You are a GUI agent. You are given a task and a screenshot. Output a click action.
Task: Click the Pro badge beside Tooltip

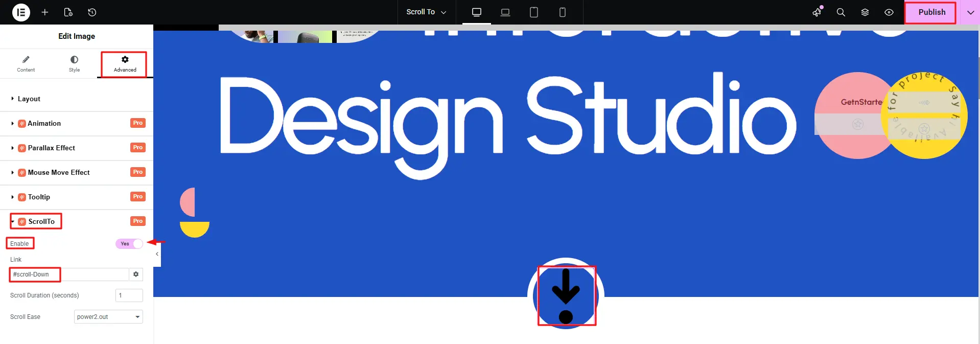[138, 197]
